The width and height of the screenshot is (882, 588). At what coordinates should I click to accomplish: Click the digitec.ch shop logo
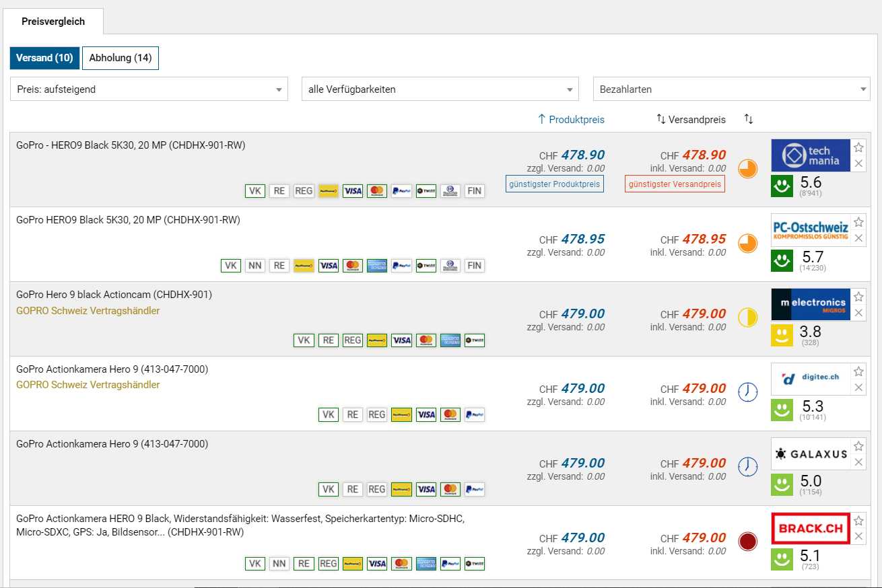pyautogui.click(x=811, y=378)
